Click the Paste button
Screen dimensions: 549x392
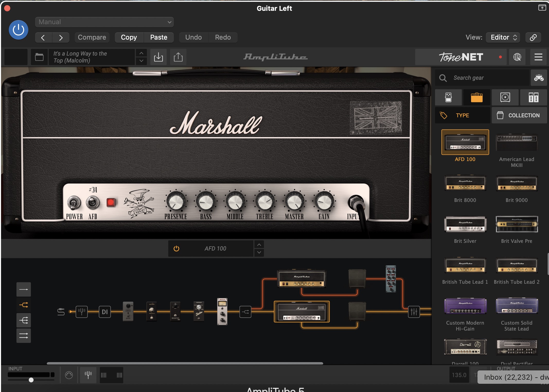(x=159, y=38)
